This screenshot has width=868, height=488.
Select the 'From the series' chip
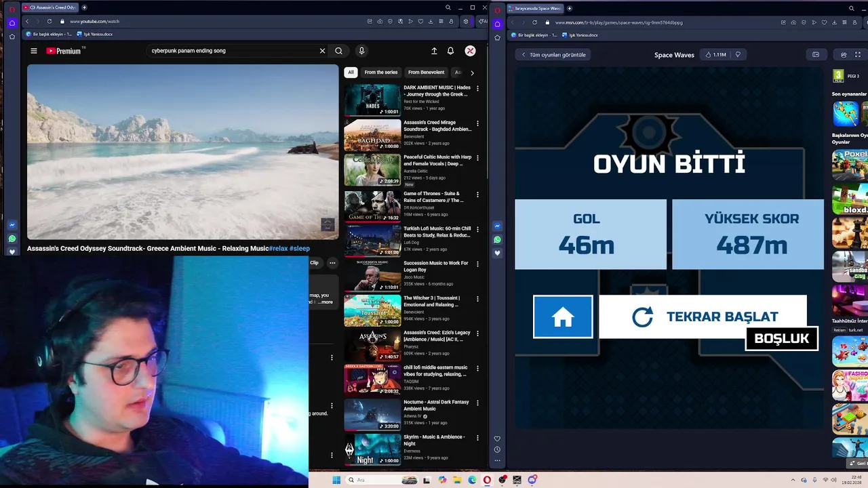(381, 73)
